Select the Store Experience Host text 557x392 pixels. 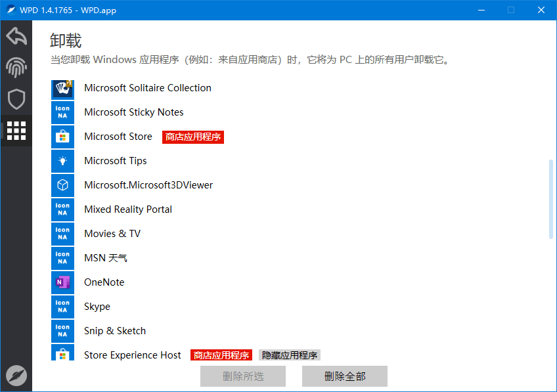point(133,355)
